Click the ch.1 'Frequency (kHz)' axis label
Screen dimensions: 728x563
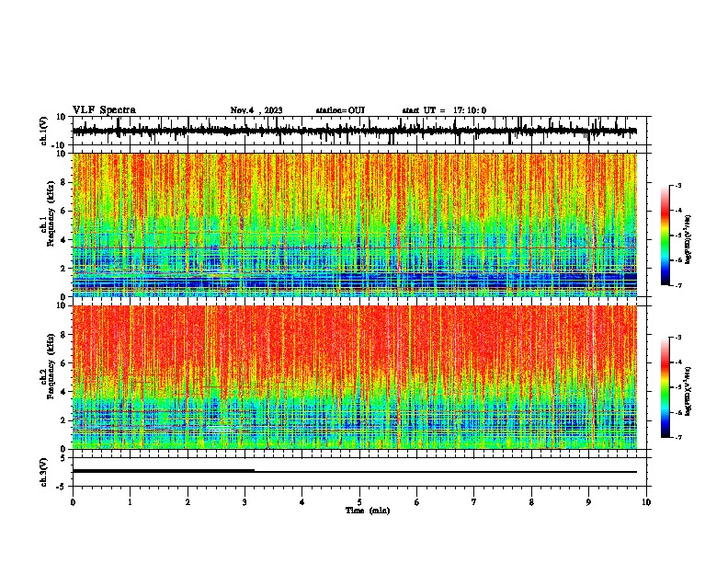click(x=51, y=214)
